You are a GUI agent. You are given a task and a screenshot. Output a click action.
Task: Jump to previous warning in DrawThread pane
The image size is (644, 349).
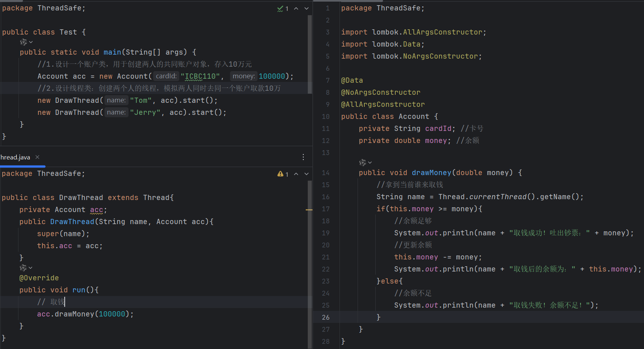(296, 174)
